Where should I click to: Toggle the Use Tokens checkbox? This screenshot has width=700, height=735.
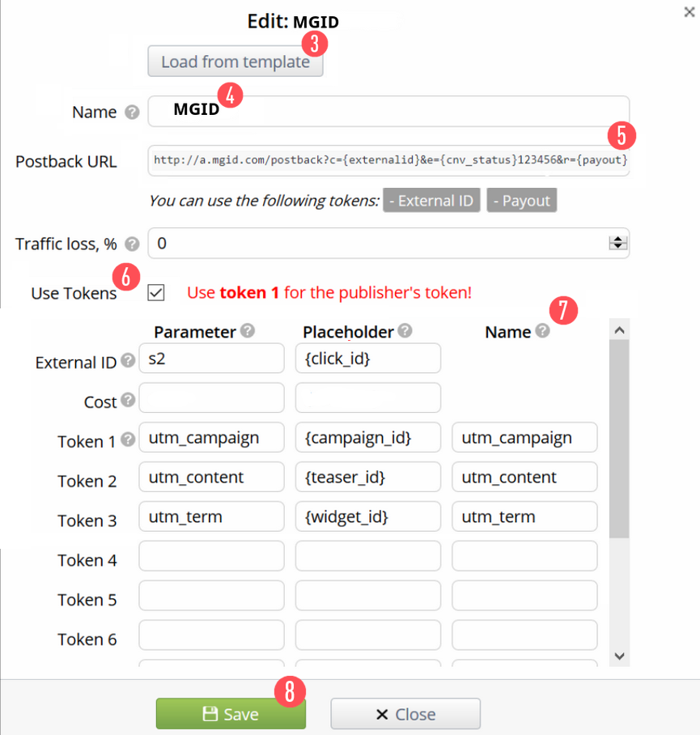pyautogui.click(x=156, y=293)
